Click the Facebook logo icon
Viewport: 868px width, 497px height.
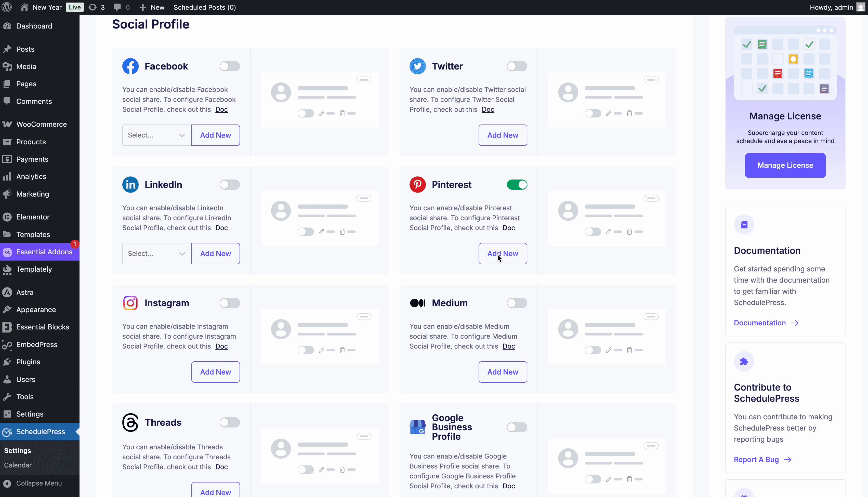point(130,66)
